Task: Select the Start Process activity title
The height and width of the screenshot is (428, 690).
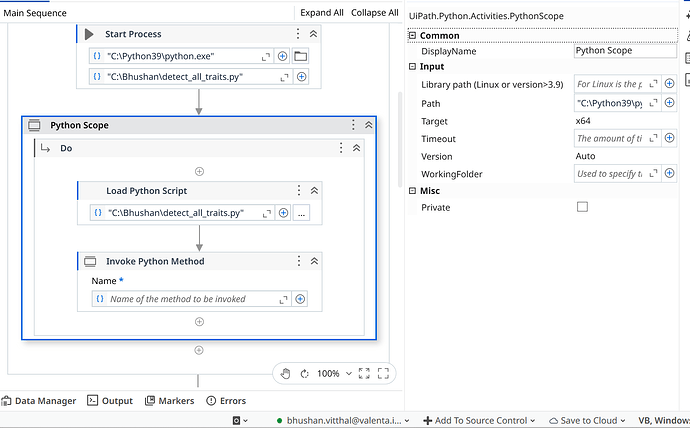Action: [x=133, y=34]
